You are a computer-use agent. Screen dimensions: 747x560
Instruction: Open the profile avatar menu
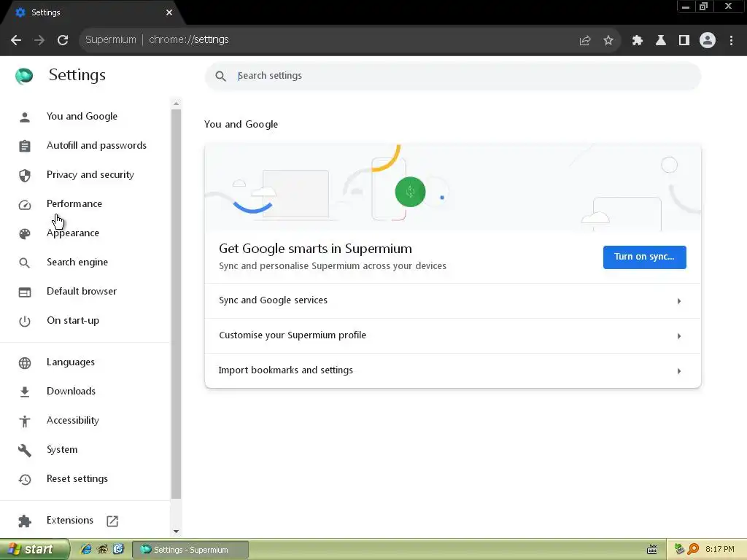coord(708,40)
